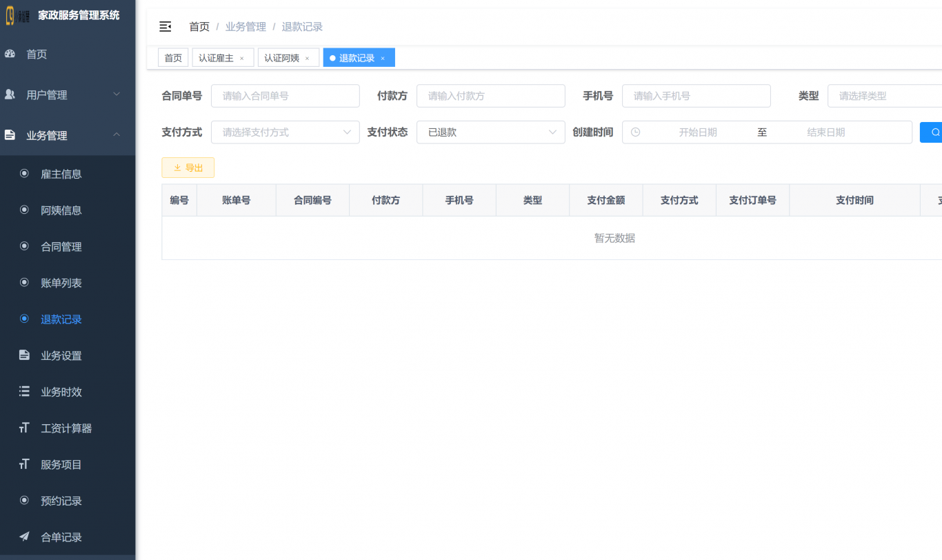Screen dimensions: 942x560
Task: Click the circle icon beside 账单列表
Action: pos(24,283)
